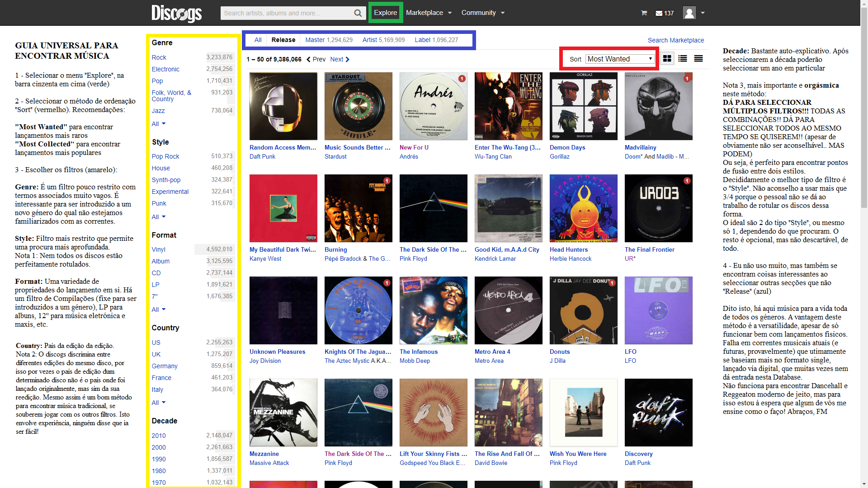Open the Explore menu
The width and height of the screenshot is (868, 488).
point(386,13)
